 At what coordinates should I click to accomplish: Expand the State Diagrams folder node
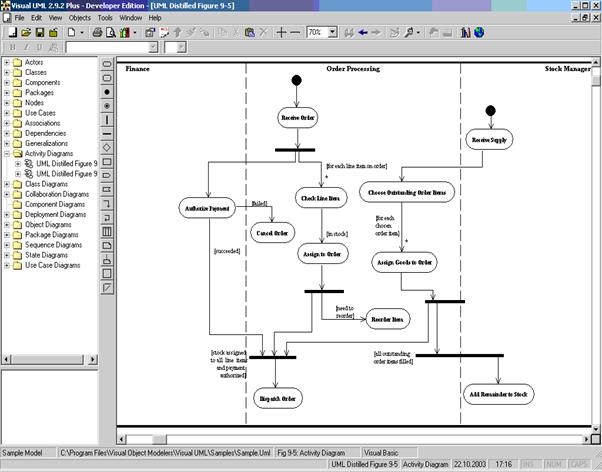pos(7,255)
